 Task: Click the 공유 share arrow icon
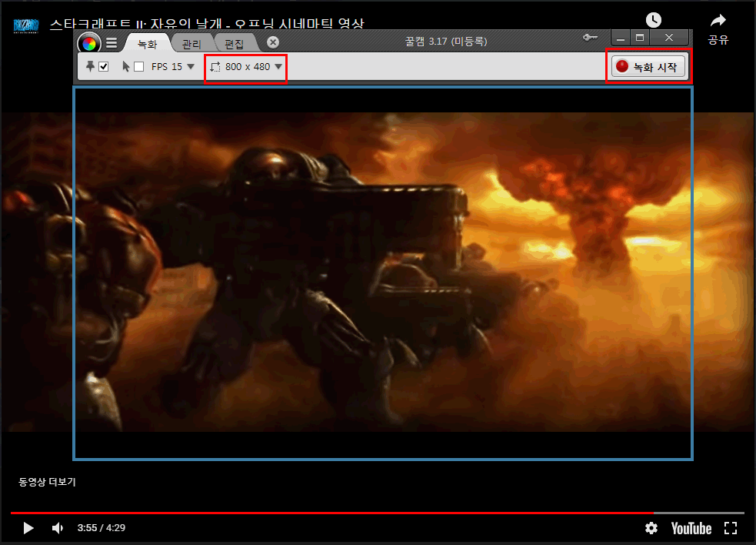(x=718, y=20)
